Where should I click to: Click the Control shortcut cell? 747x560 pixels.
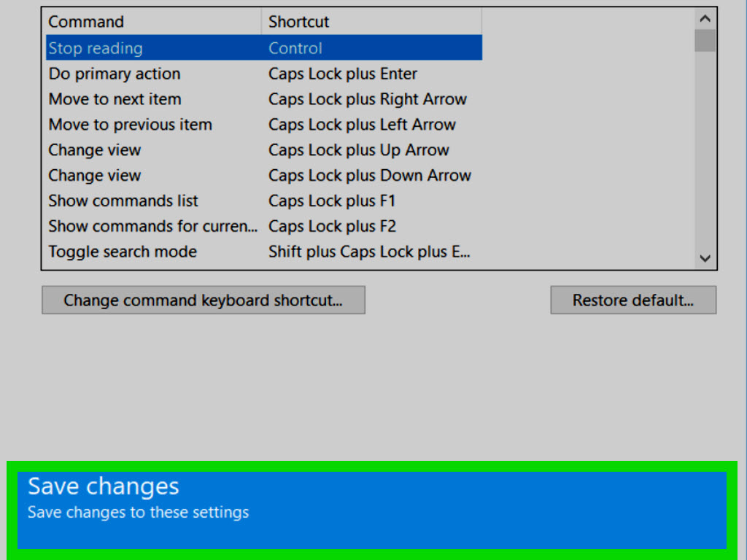295,48
